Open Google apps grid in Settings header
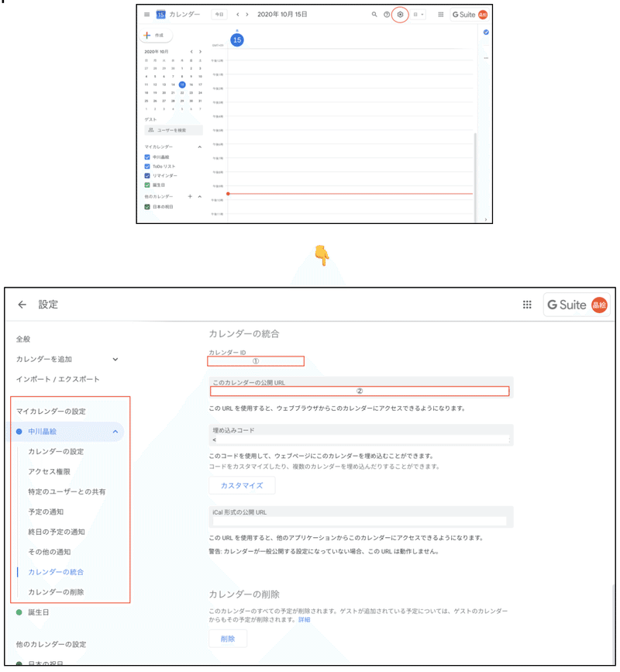The width and height of the screenshot is (620, 672). [527, 305]
